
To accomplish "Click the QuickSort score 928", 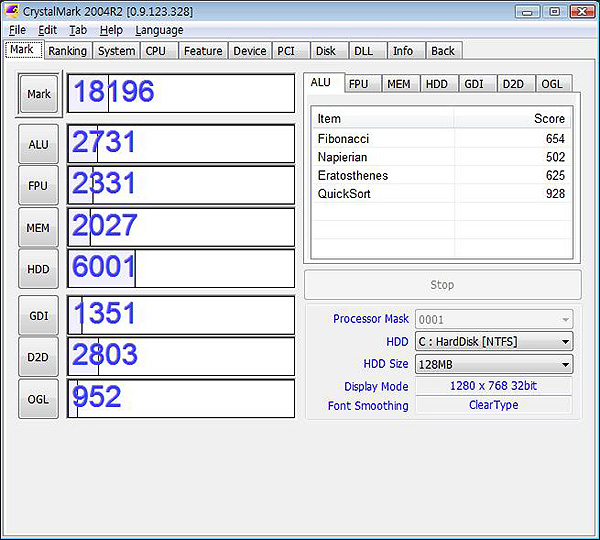I will 555,194.
